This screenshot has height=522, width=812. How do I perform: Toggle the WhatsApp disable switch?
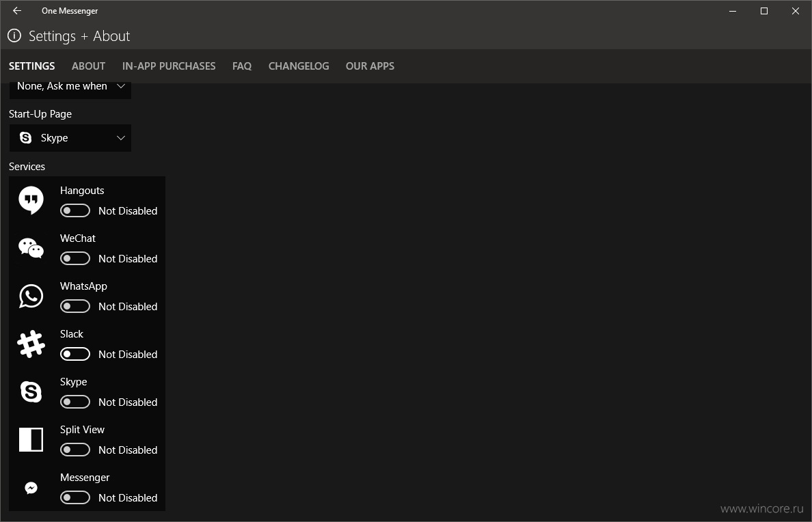(x=75, y=307)
